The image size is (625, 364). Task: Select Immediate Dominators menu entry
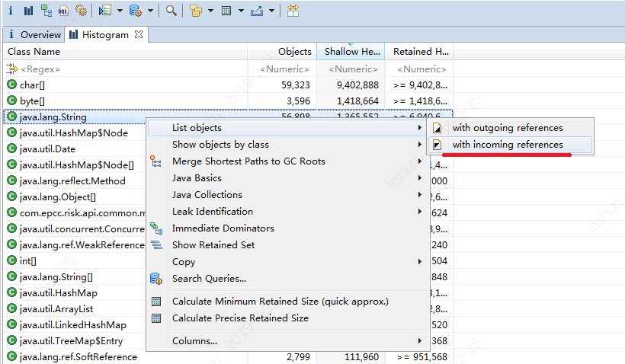click(288, 228)
